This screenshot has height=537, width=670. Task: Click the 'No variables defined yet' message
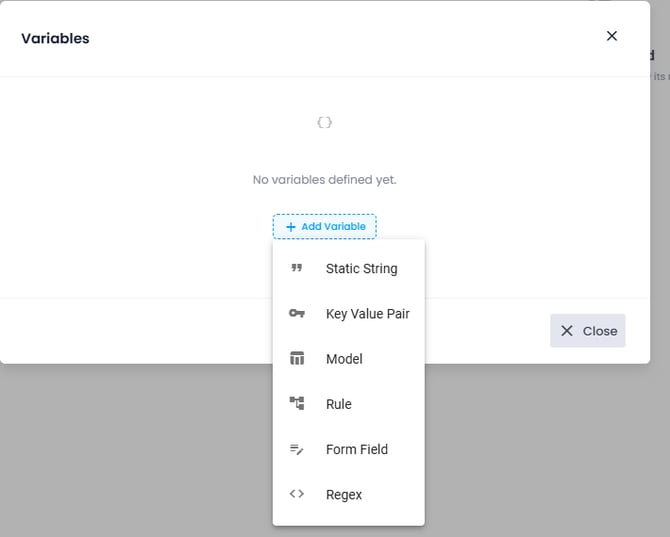324,180
